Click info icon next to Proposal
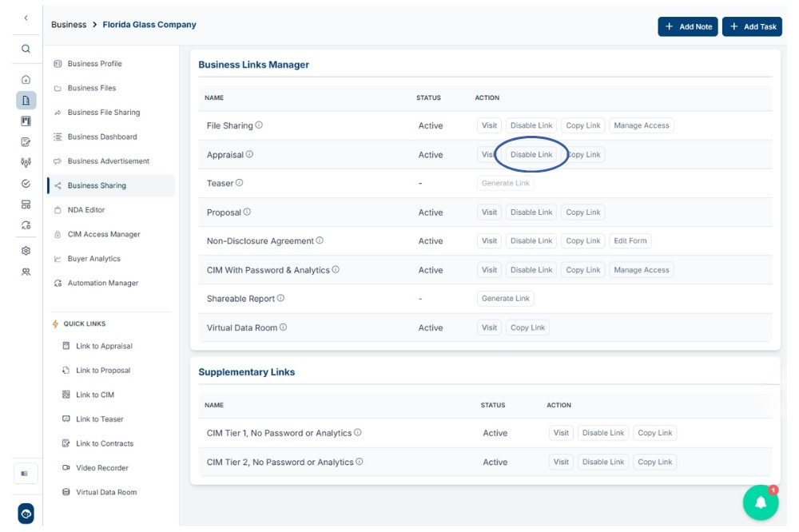This screenshot has height=532, width=799. (x=247, y=212)
